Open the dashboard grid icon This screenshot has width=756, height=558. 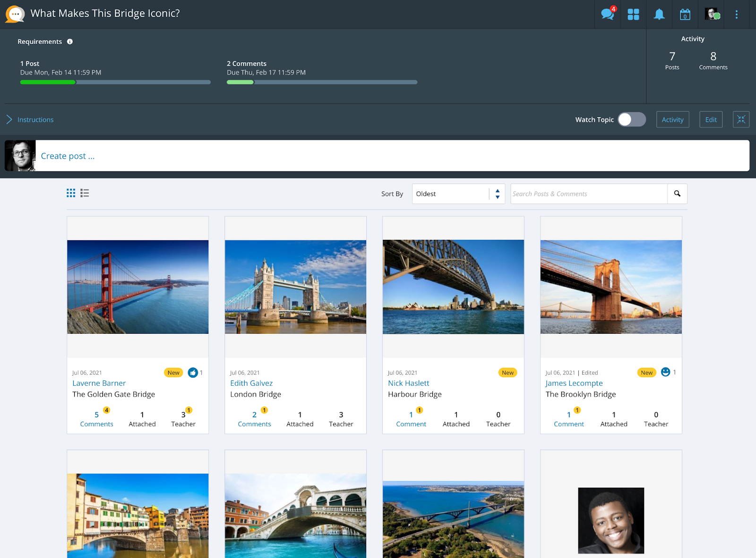(x=633, y=15)
